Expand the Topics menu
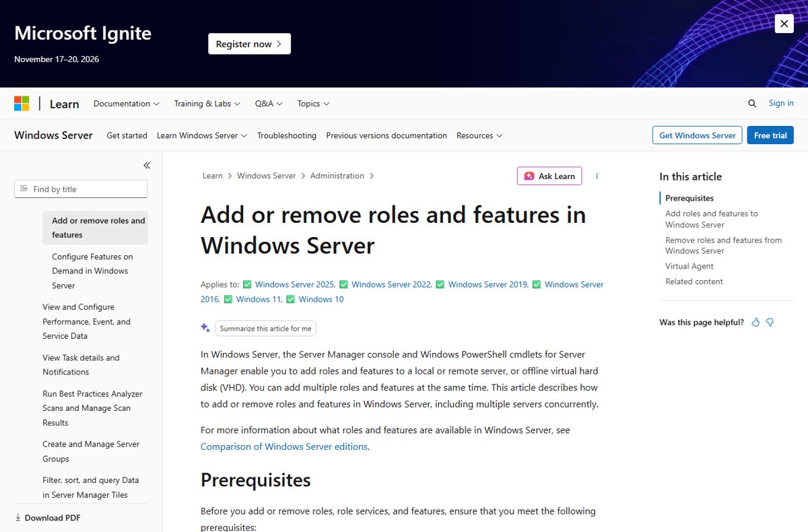The image size is (808, 532). (313, 104)
